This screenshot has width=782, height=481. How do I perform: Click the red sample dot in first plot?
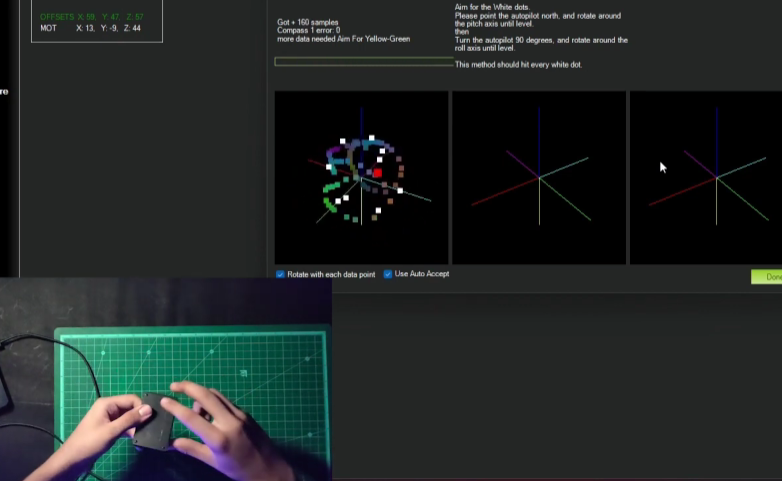378,173
